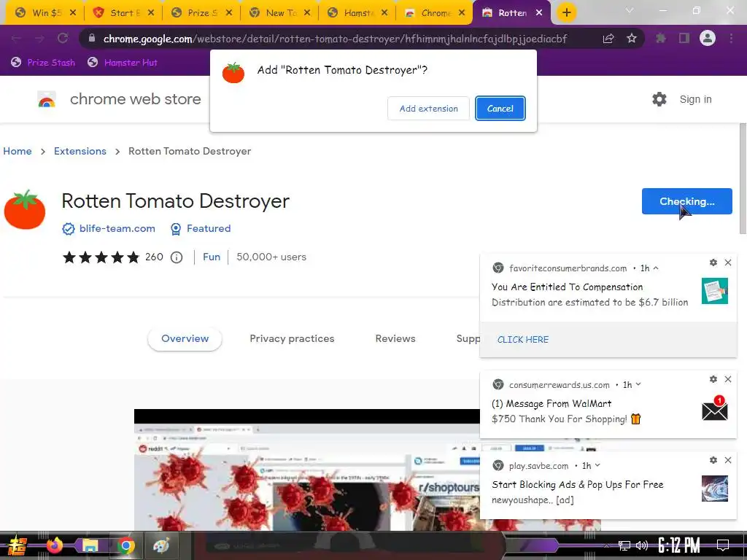
Task: Bookmark this page with the star
Action: click(x=632, y=38)
